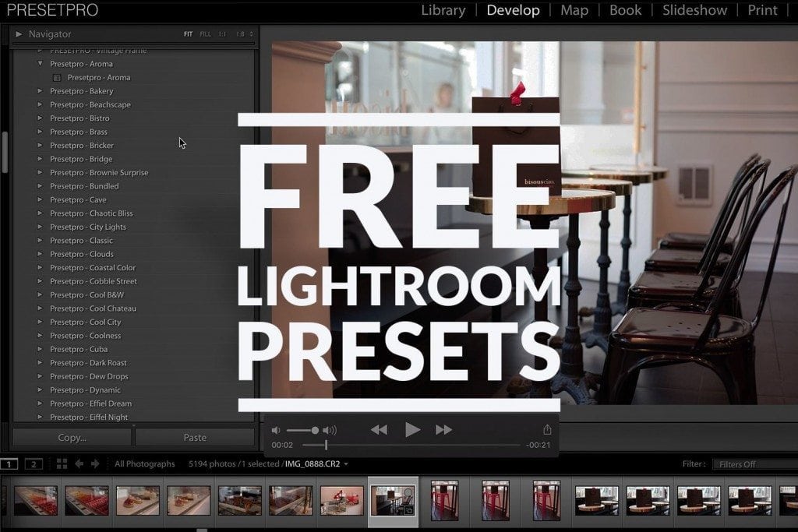
Task: Click the Copy... button
Action: 72,438
